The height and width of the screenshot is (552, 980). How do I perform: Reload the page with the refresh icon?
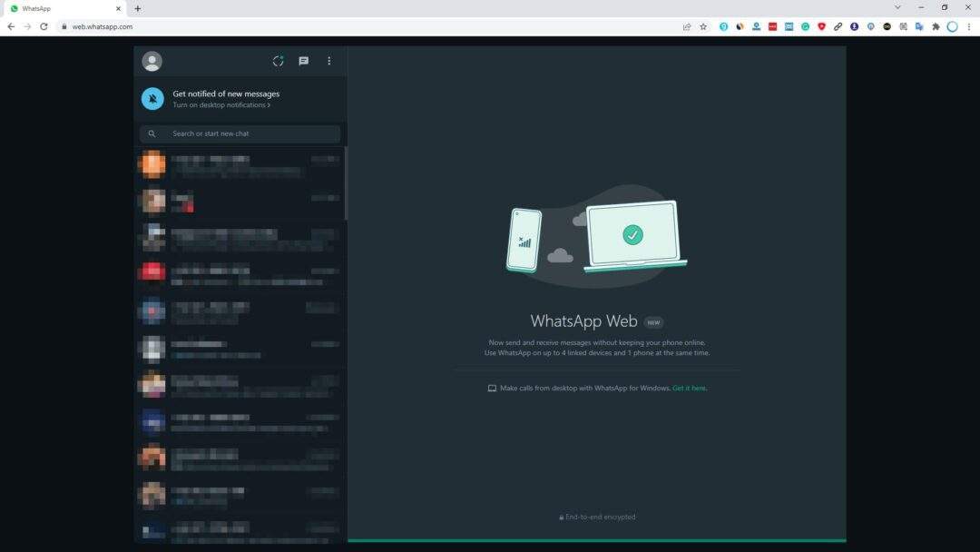pyautogui.click(x=44, y=26)
